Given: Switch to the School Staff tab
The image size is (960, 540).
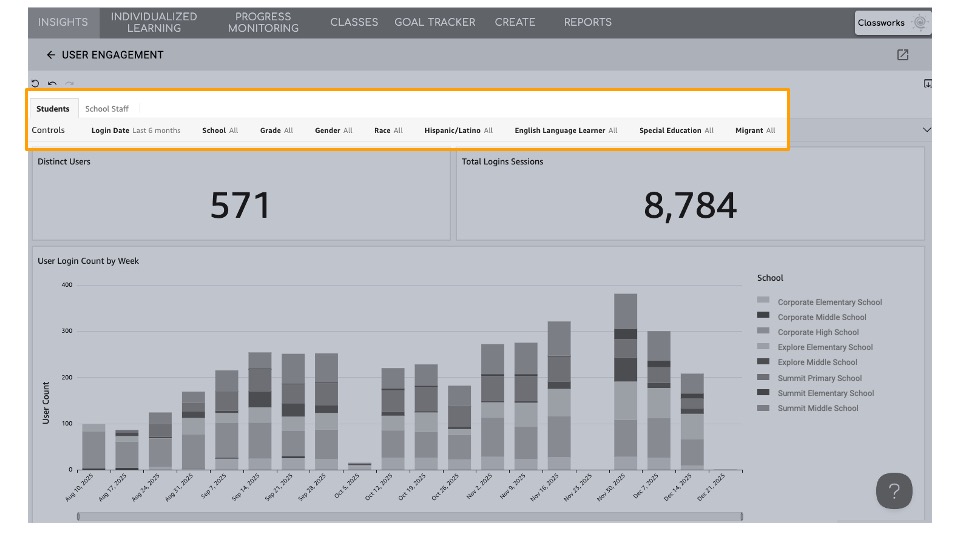Looking at the screenshot, I should tap(107, 109).
